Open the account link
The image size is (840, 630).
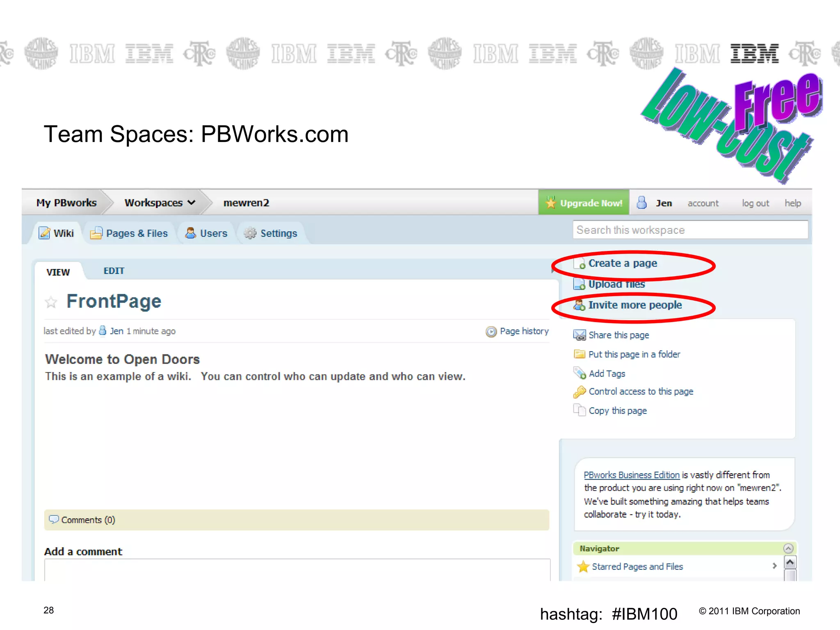703,203
